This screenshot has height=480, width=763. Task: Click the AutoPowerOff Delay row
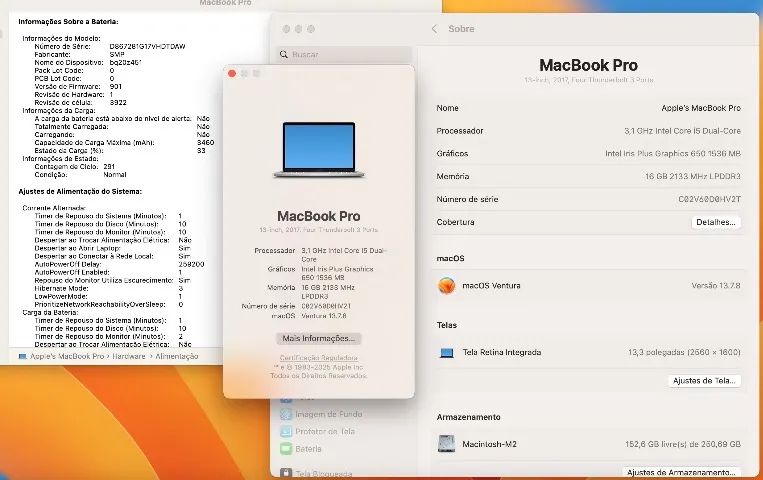119,264
